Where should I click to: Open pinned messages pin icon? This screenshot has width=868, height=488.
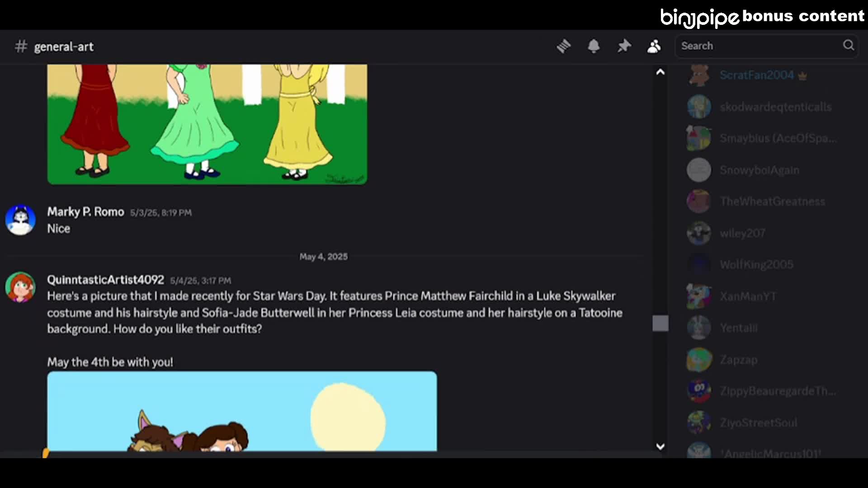coord(624,46)
